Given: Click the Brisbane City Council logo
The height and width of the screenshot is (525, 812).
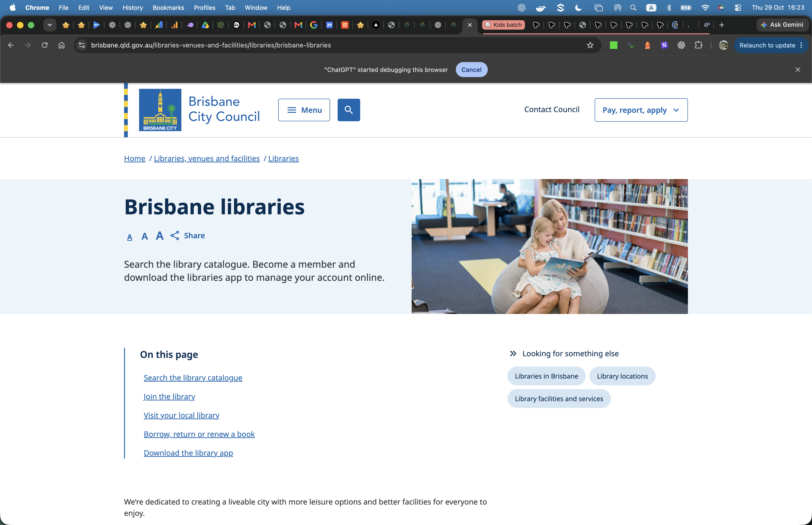Looking at the screenshot, I should coord(199,110).
